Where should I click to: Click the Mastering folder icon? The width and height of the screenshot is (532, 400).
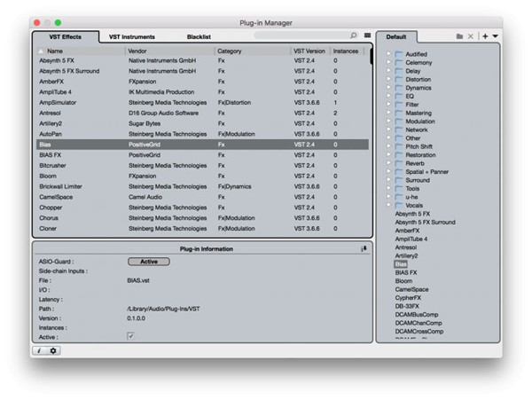point(399,113)
